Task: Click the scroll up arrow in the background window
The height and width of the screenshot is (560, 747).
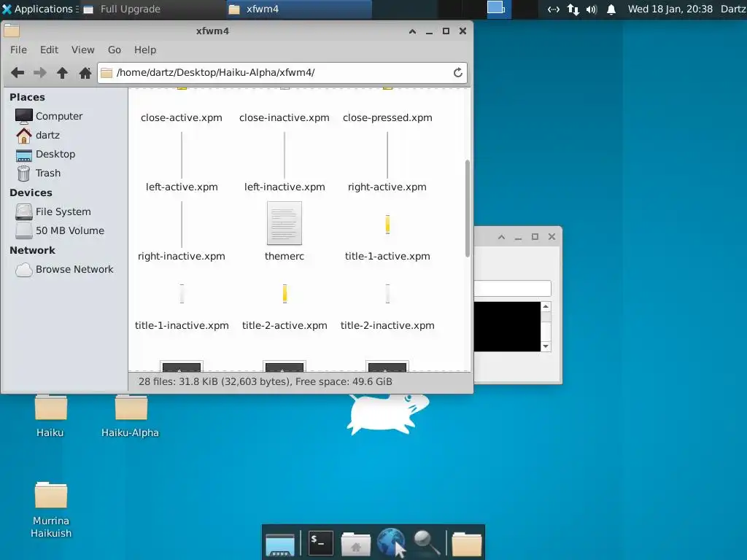Action: coord(546,306)
